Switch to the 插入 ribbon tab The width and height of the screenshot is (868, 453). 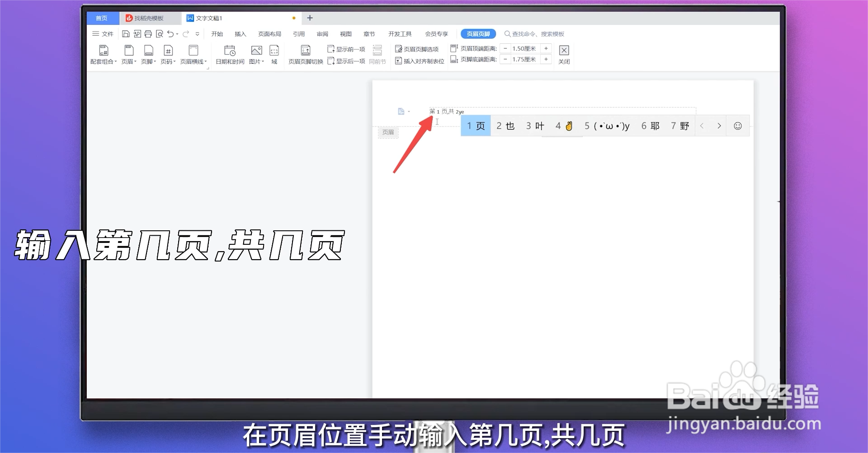click(241, 34)
